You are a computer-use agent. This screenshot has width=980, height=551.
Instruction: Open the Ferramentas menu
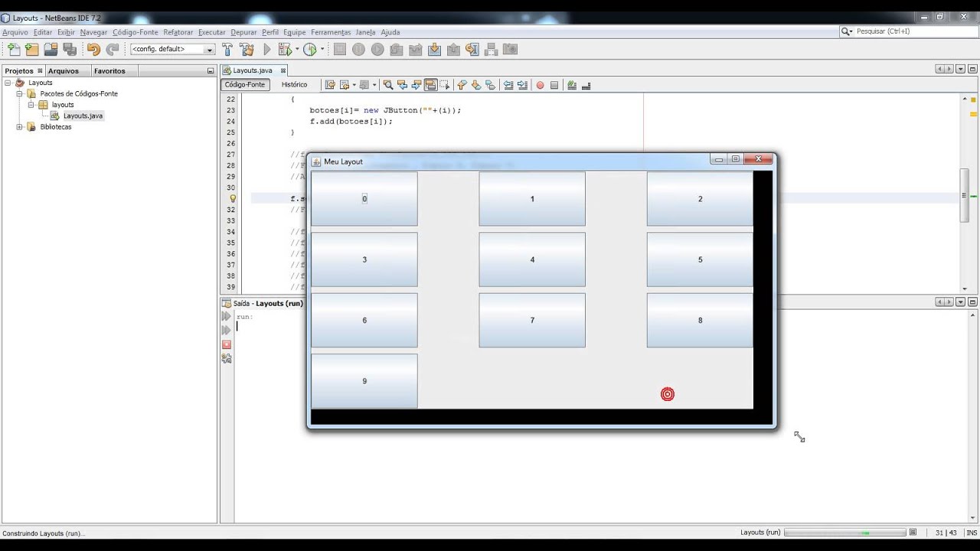point(331,32)
